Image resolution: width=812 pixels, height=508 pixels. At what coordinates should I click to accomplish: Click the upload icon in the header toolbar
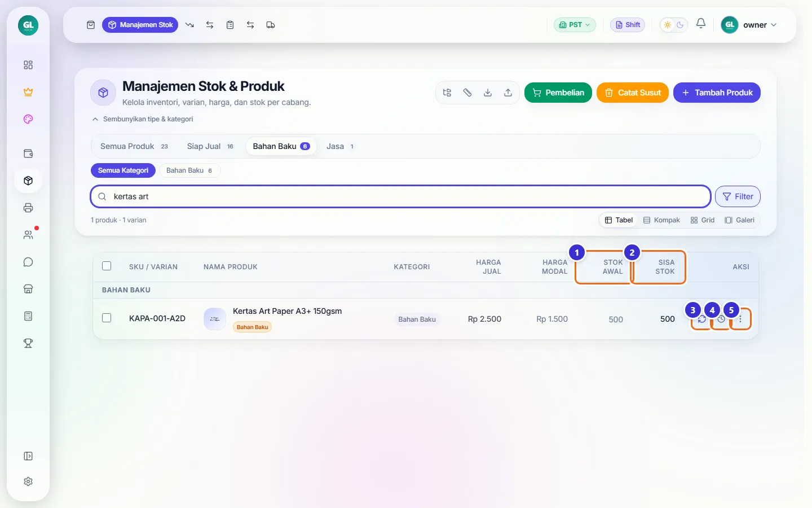click(x=508, y=93)
